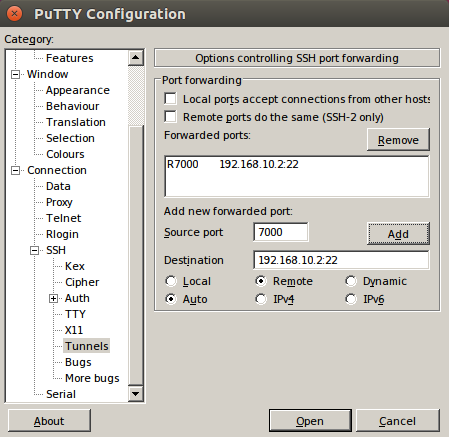Click the category list scroll down arrow
Image resolution: width=449 pixels, height=437 pixels.
point(135,394)
